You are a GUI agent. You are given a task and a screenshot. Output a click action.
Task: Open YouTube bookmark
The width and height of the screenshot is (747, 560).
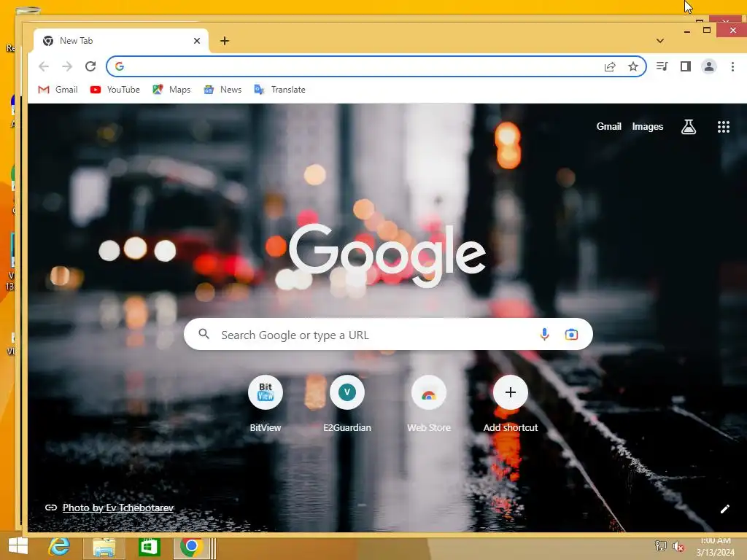115,90
